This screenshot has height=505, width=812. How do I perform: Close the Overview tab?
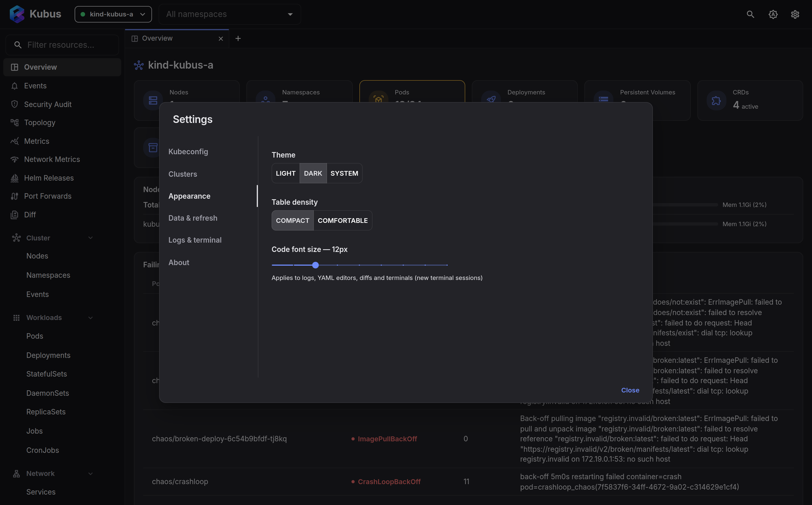pyautogui.click(x=221, y=39)
